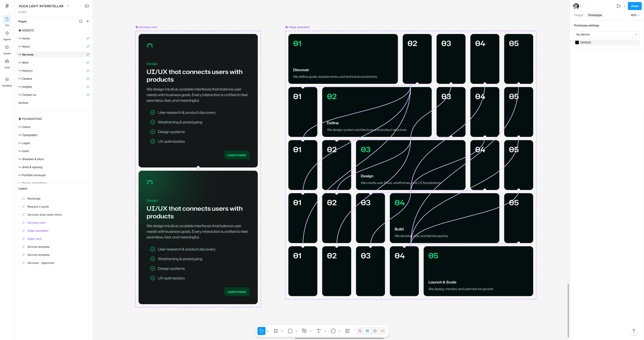Screen dimensions: 644x340
Task: Select the Text tool
Action: [x=319, y=331]
